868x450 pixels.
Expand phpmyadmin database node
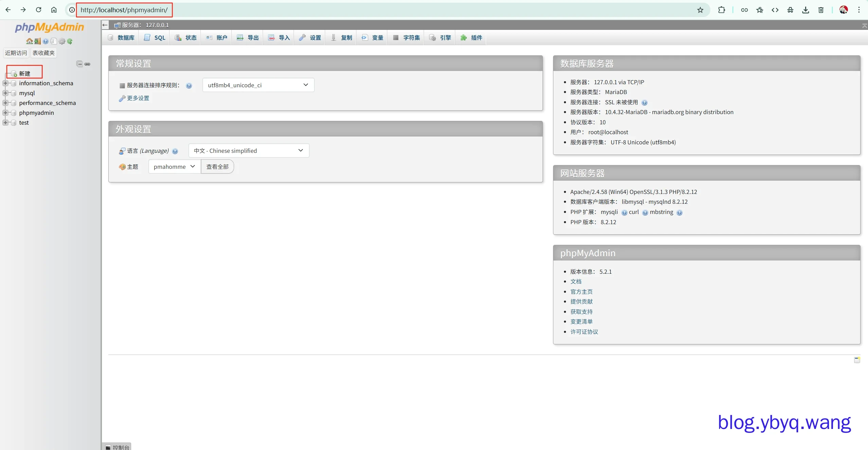(x=5, y=113)
